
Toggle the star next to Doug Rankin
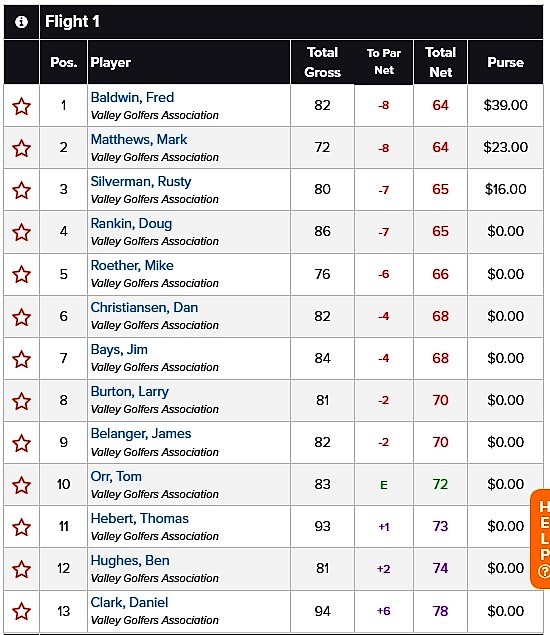tap(21, 232)
